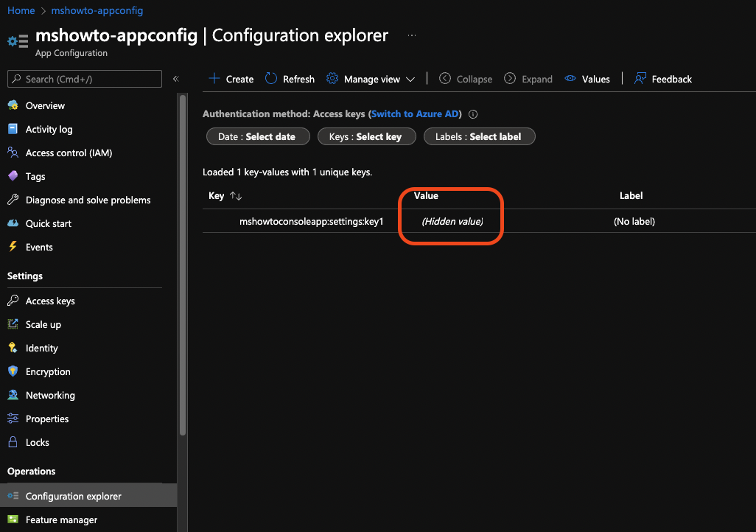Click the Configuration explorer sidebar icon

(x=13, y=495)
